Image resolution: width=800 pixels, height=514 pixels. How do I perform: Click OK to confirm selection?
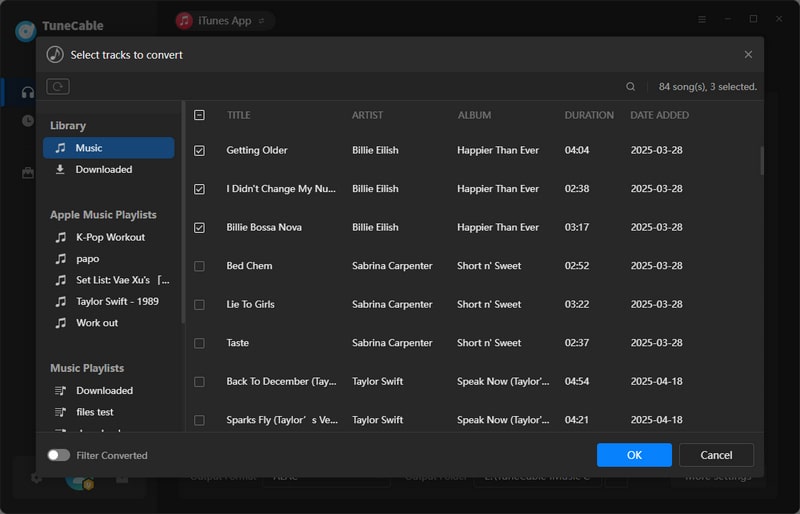634,455
